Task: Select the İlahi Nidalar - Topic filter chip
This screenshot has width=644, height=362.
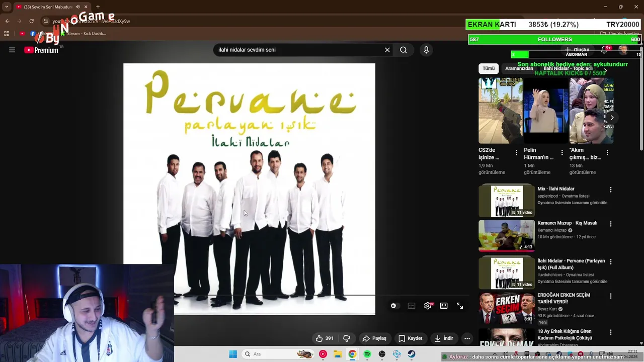Action: 569,68
